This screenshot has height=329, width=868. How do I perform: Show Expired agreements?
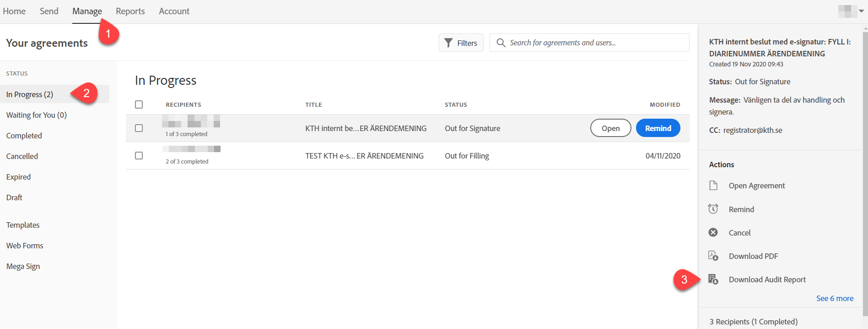click(x=18, y=177)
